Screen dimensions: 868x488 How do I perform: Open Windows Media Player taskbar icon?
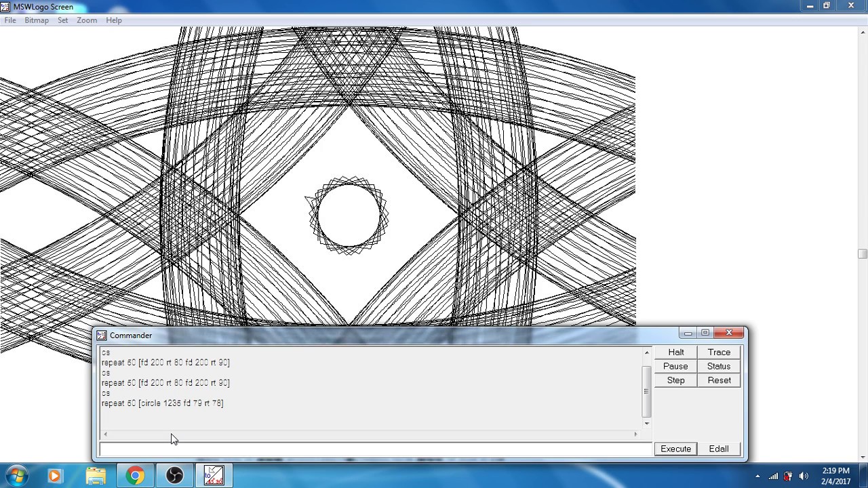point(55,476)
